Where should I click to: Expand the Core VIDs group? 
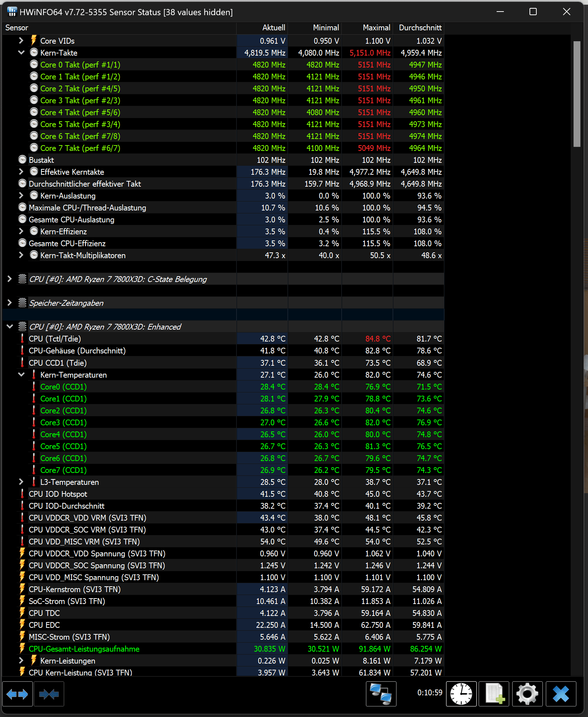[21, 40]
